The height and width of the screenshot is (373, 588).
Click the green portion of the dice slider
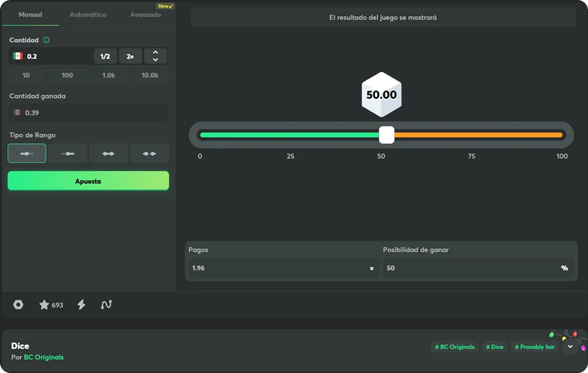[x=289, y=135]
